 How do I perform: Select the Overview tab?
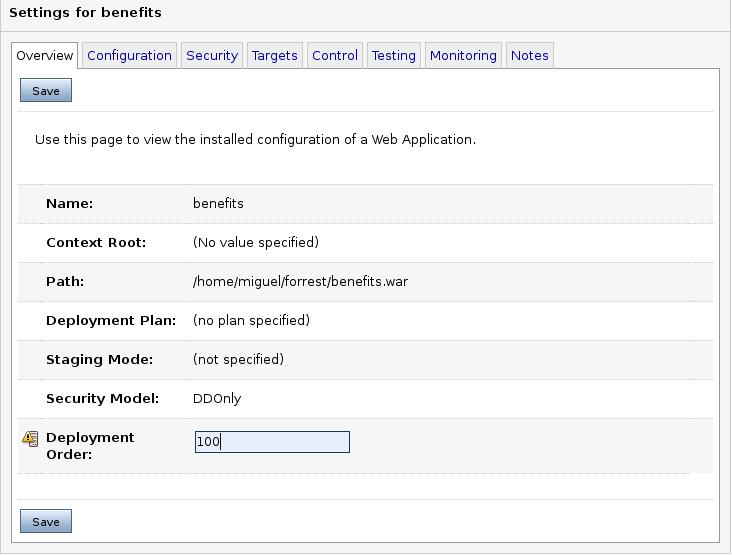point(44,56)
